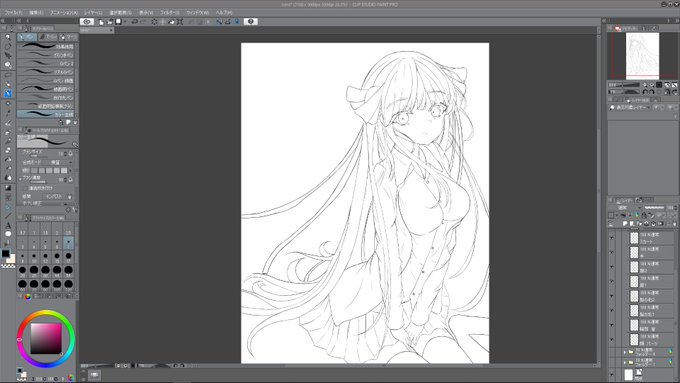Toggle visibility of the 用紙 paper layer
The image size is (680, 383).
click(611, 374)
